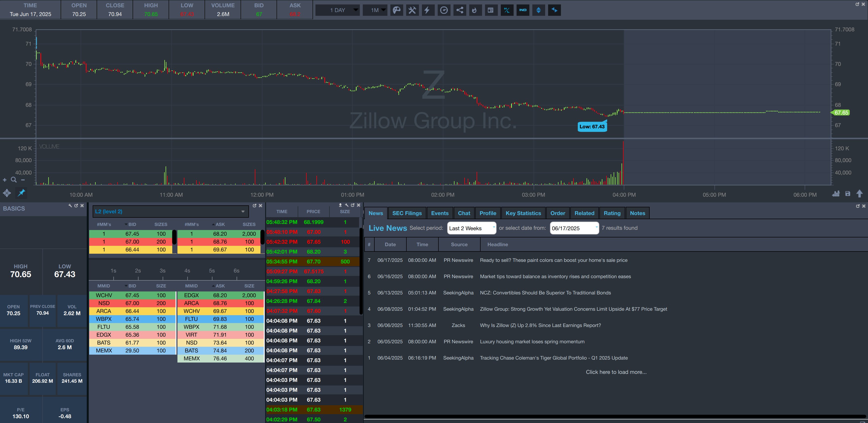Viewport: 868px width, 423px height.
Task: Click the news panel horizontal scrollbar
Action: click(x=615, y=417)
